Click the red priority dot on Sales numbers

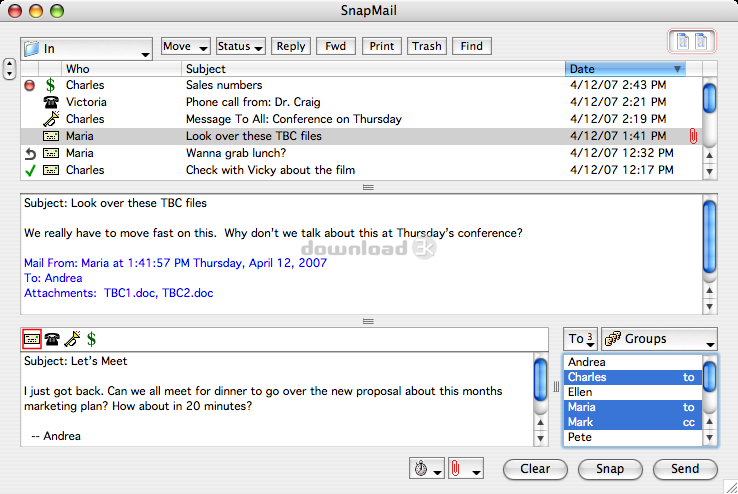[30, 85]
